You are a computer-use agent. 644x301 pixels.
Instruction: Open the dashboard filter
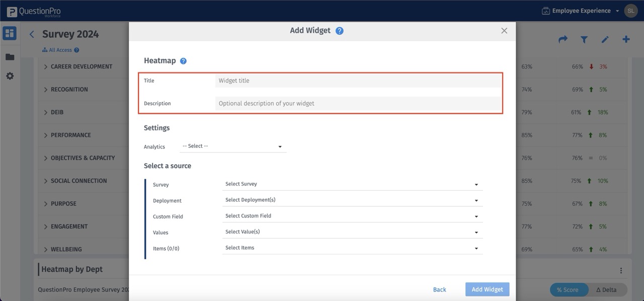pyautogui.click(x=584, y=39)
